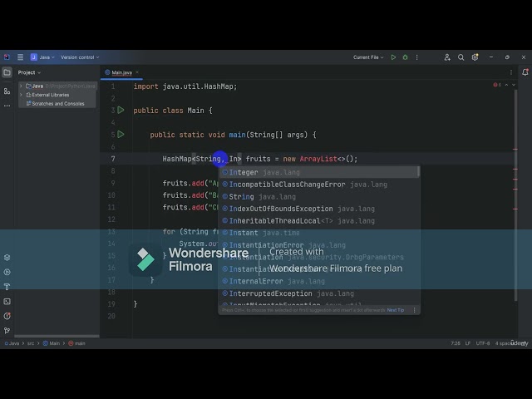The width and height of the screenshot is (532, 399).
Task: Open the Services tool window icon
Action: [x=7, y=257]
